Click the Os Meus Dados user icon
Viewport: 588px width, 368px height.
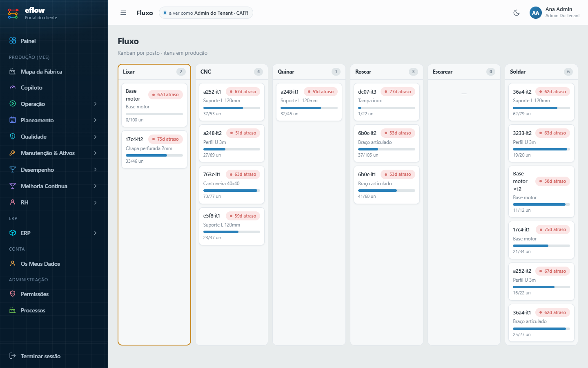tap(13, 264)
